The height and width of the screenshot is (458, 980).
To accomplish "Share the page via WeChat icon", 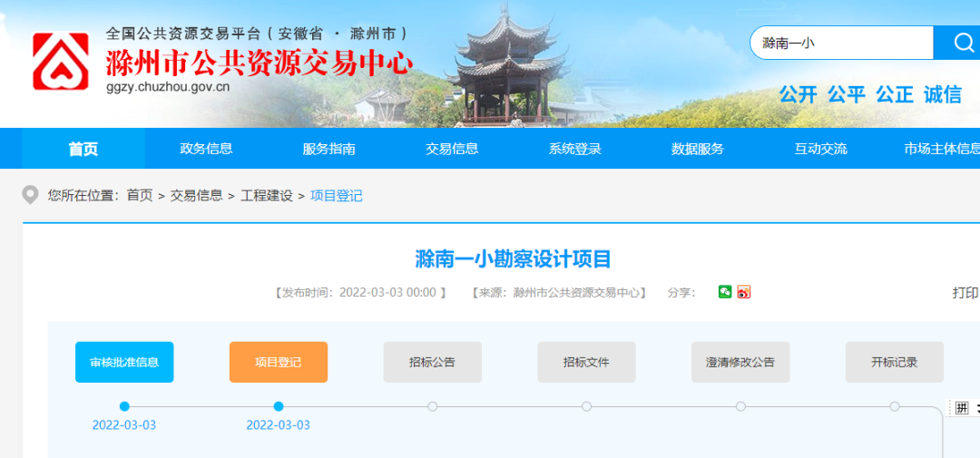I will point(725,292).
